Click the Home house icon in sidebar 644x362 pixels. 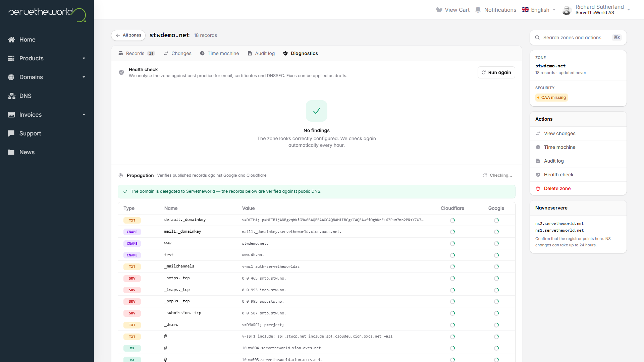coord(11,40)
